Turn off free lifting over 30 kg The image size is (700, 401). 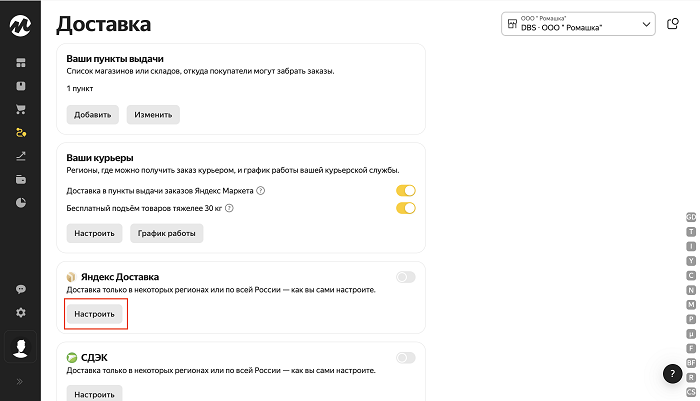[x=405, y=208]
